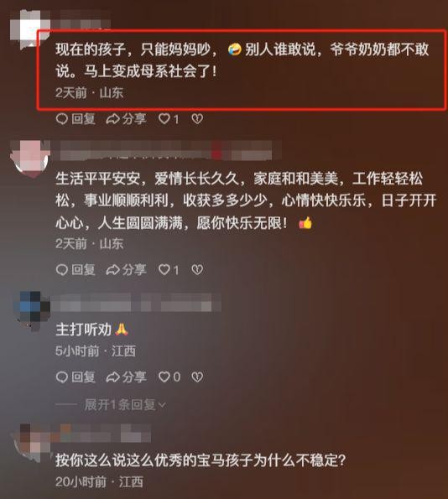Open pink avatar of blessing commenter
Screen dimensions: 448x499
point(30,159)
